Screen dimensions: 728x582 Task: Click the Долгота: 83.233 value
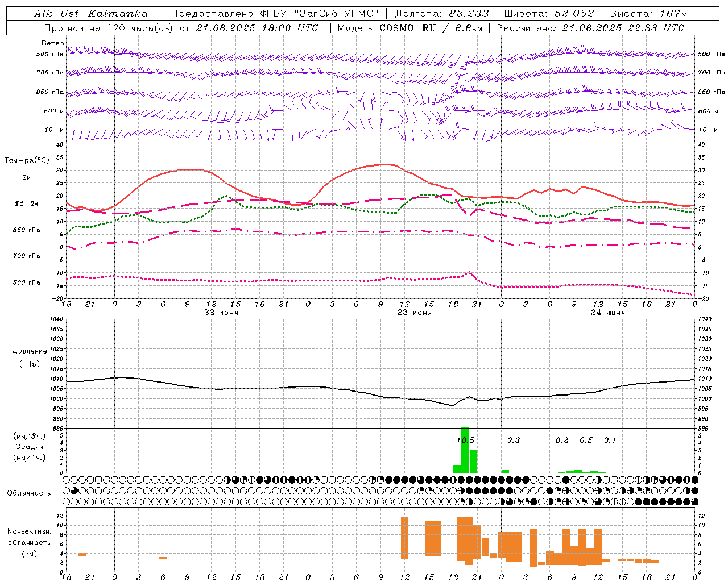[x=442, y=14]
